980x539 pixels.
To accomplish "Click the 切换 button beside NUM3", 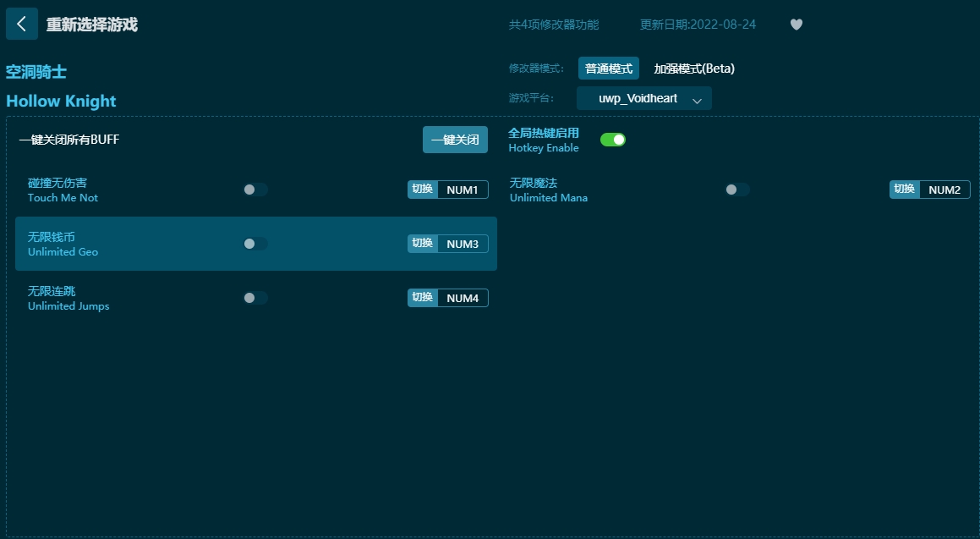I will click(423, 244).
